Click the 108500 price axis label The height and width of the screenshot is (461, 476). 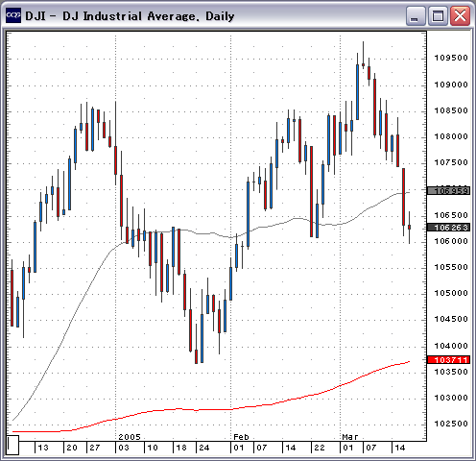(x=451, y=110)
